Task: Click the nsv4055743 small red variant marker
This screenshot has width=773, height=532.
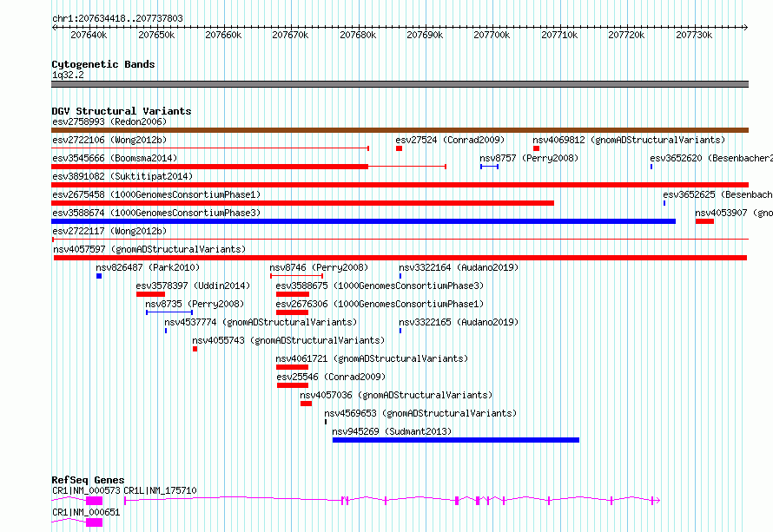Action: tap(195, 349)
